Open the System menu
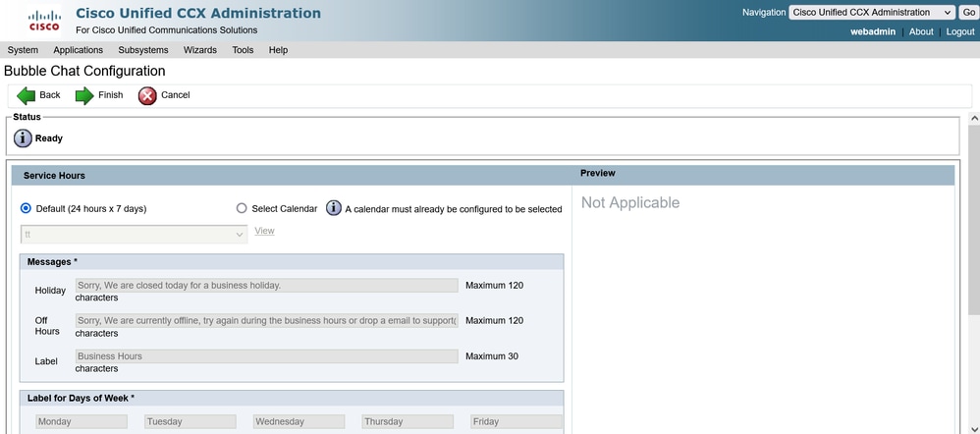This screenshot has height=434, width=980. tap(23, 50)
